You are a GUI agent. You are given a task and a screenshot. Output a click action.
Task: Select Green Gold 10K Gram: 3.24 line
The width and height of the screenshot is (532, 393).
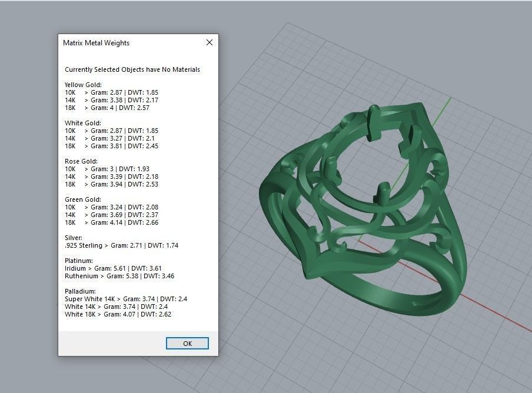(111, 207)
